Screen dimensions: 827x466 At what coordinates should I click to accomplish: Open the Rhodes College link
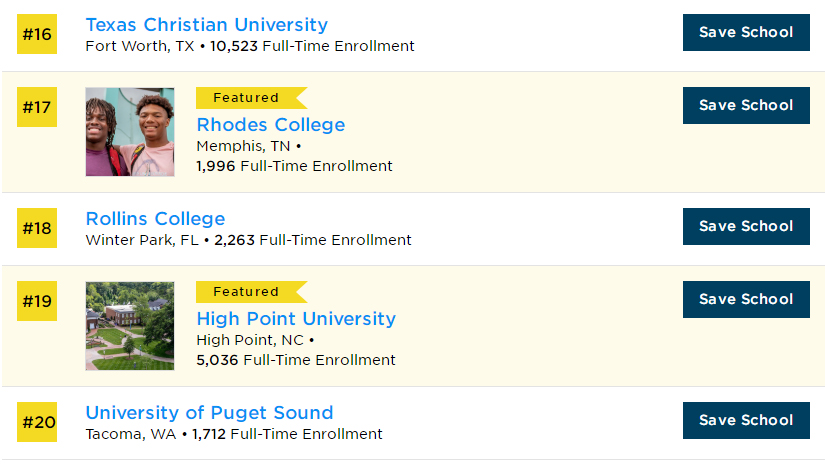point(271,125)
